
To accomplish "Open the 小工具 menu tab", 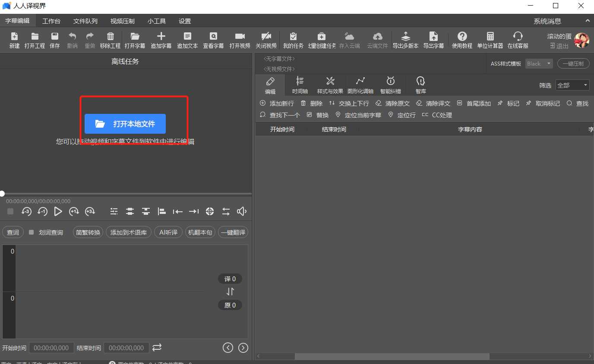I will [157, 21].
